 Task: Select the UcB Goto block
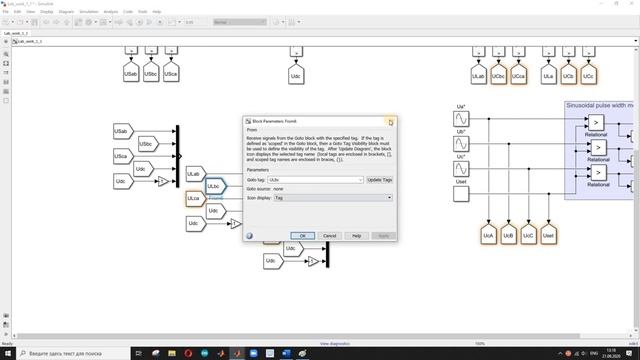[x=509, y=234]
